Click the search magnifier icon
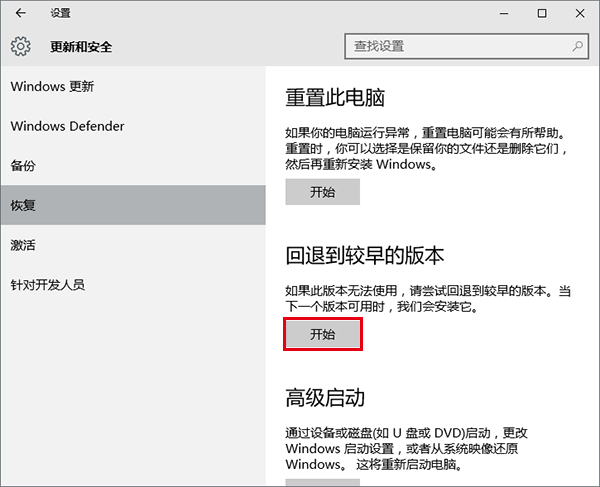 click(577, 46)
